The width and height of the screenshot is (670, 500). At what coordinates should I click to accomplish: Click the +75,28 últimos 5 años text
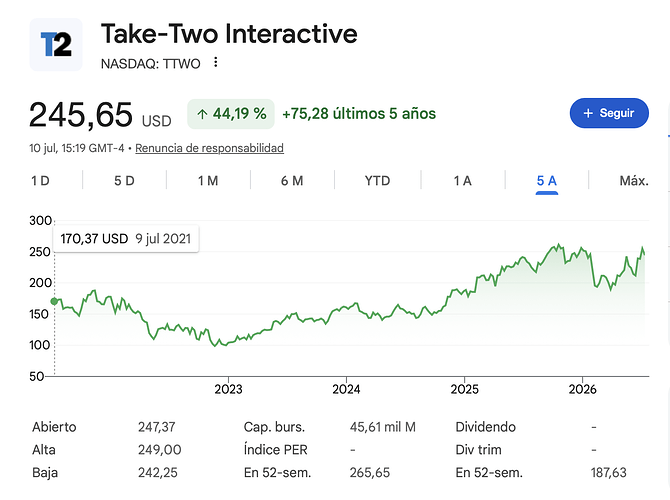coord(359,114)
